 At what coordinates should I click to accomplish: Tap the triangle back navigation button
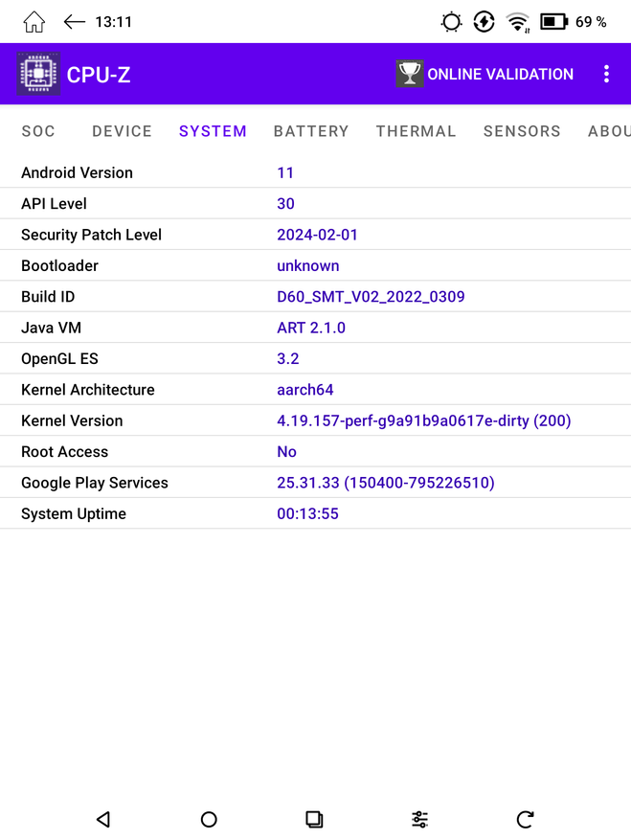103,819
